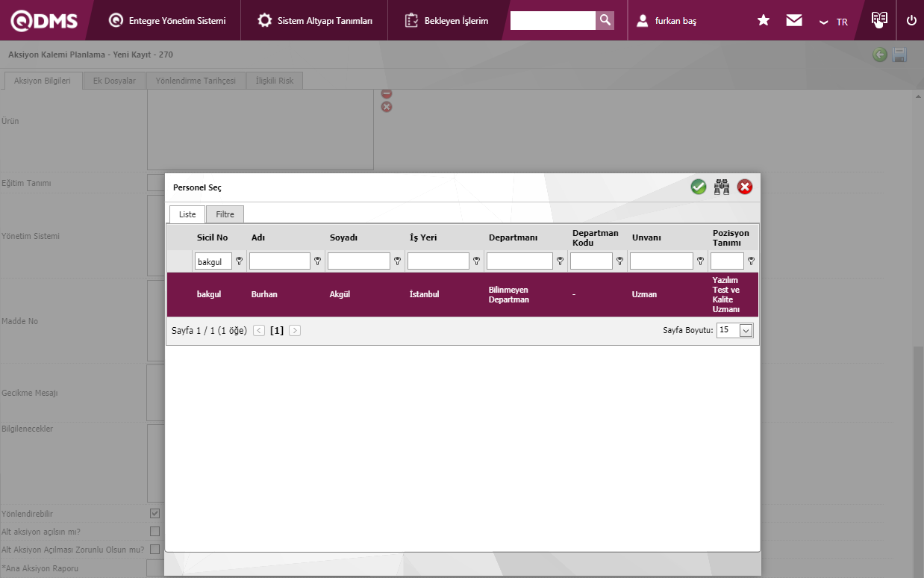Click the header search magnifier button
Image resolution: width=924 pixels, height=578 pixels.
[605, 20]
